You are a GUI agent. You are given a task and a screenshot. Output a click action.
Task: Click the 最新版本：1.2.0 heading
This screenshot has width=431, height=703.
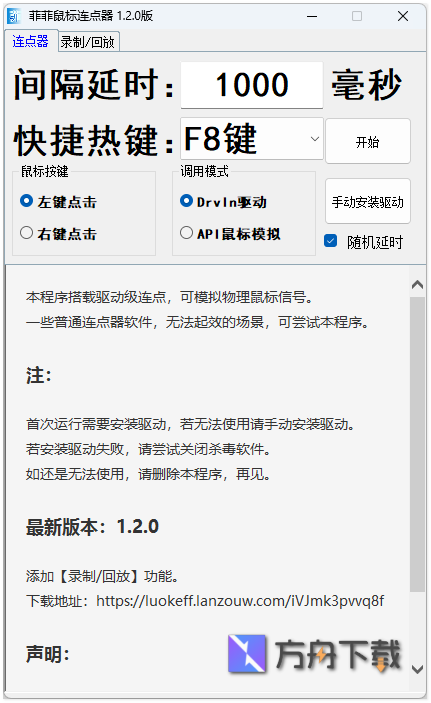[92, 527]
